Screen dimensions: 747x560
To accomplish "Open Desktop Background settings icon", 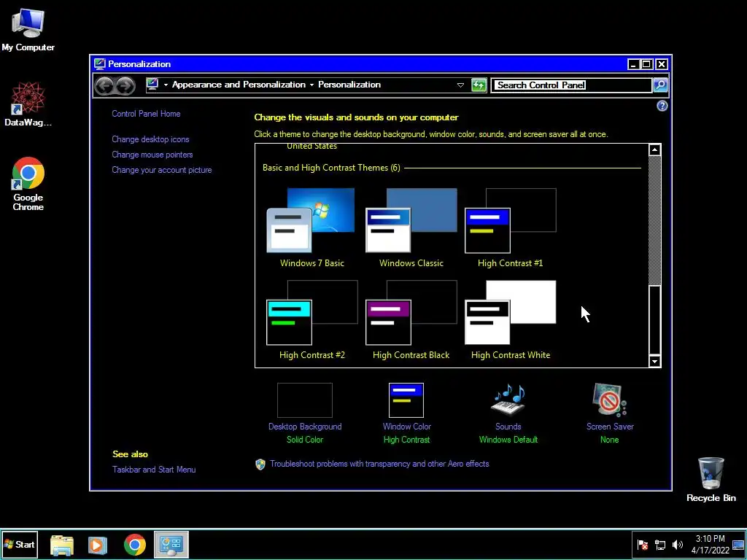I will [305, 400].
